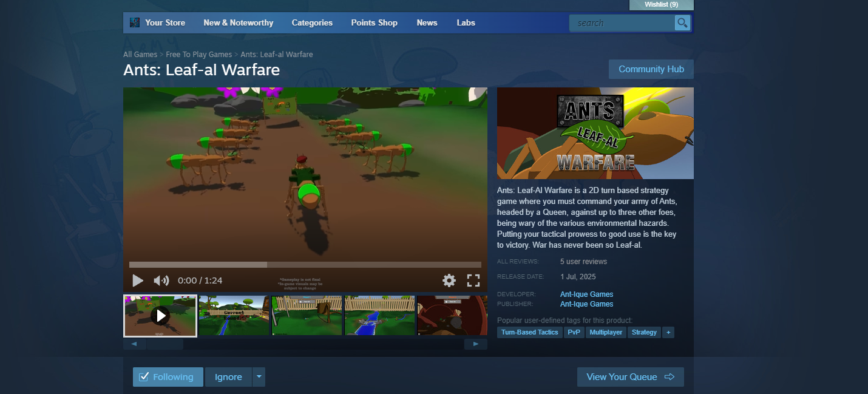Select the Multiplayer tag
This screenshot has width=868, height=394.
click(x=606, y=332)
